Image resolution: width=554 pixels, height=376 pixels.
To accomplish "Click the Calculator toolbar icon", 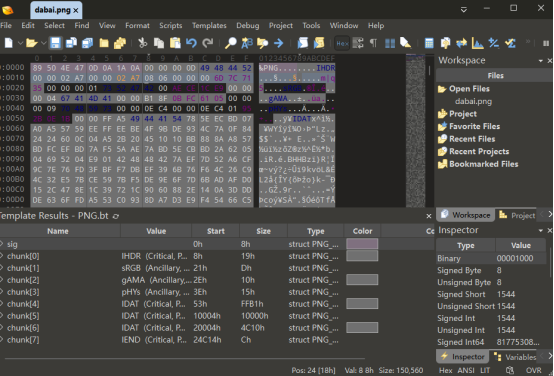I will pos(429,43).
